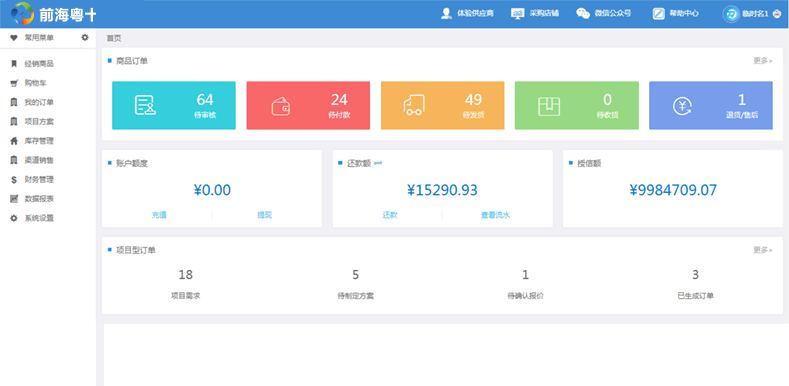789x386 pixels.
Task: Click the 18 count above 项目需求
Action: click(x=186, y=275)
